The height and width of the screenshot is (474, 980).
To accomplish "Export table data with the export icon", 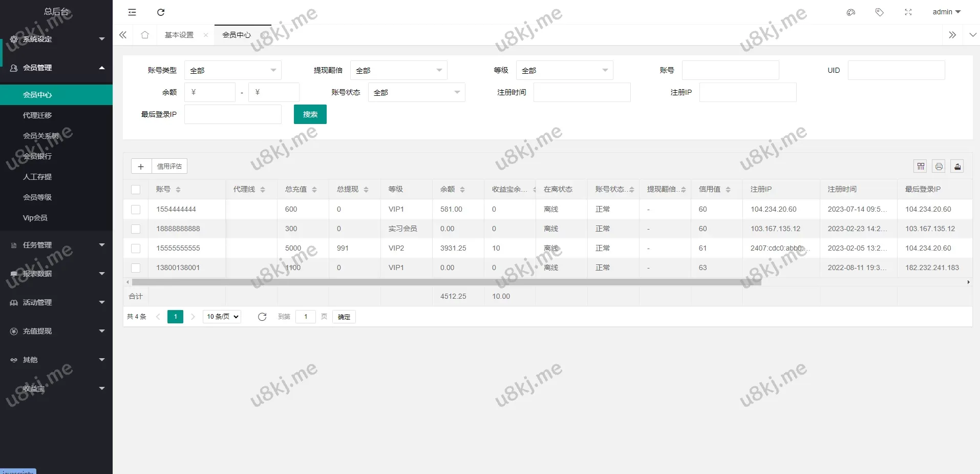I will [x=957, y=166].
